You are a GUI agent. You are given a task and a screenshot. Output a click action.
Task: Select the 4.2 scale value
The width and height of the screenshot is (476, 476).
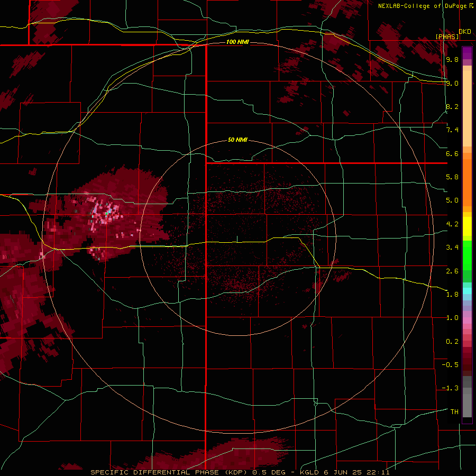(x=452, y=224)
